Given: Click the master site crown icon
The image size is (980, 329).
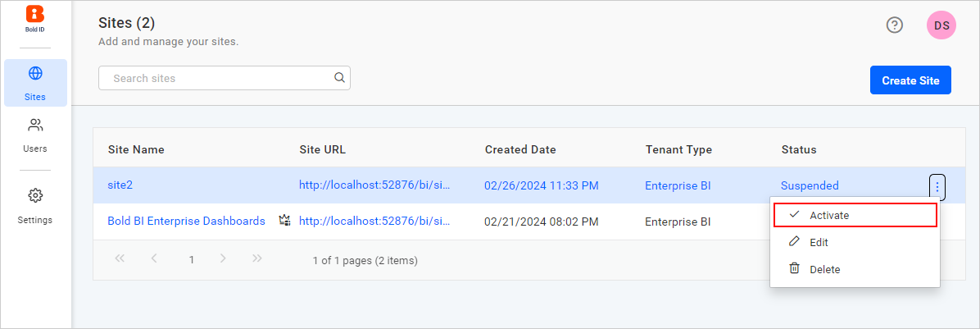Looking at the screenshot, I should [284, 221].
